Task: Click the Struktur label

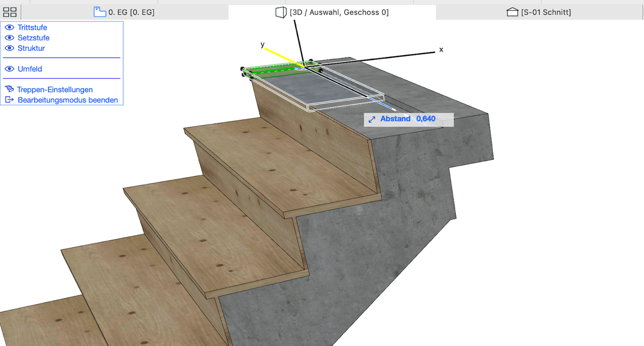Action: coord(31,48)
